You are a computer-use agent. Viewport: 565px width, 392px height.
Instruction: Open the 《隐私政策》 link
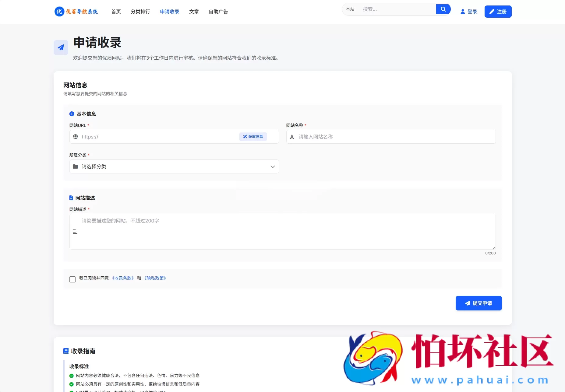click(155, 278)
